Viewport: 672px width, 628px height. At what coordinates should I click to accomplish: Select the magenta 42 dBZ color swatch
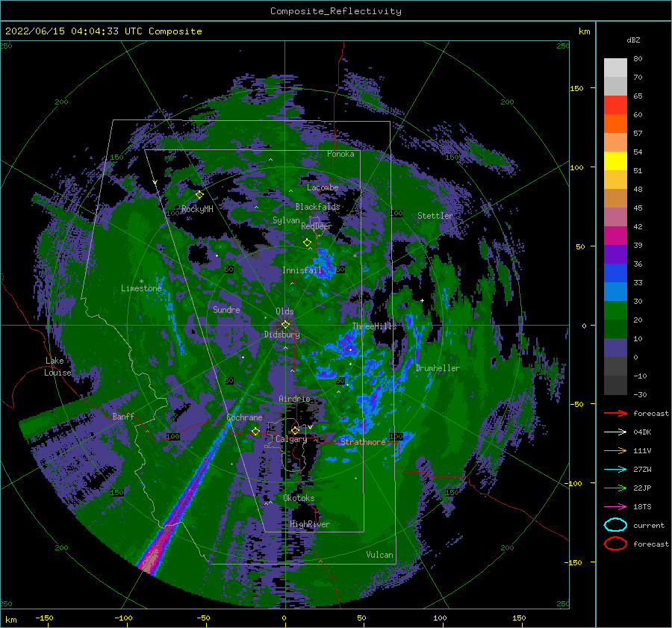coord(615,235)
